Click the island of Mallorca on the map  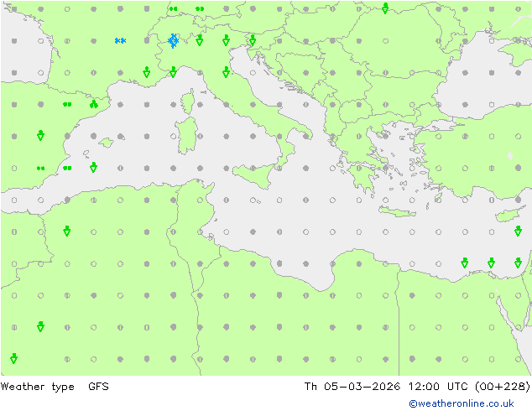[x=107, y=142]
